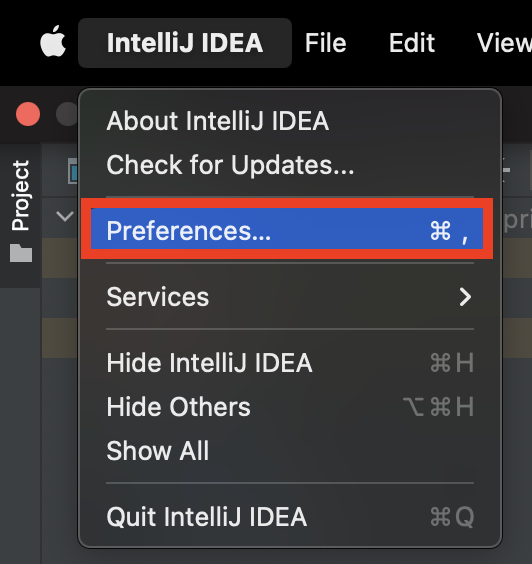Click the gray minimize window button
The height and width of the screenshot is (564, 532).
67,114
